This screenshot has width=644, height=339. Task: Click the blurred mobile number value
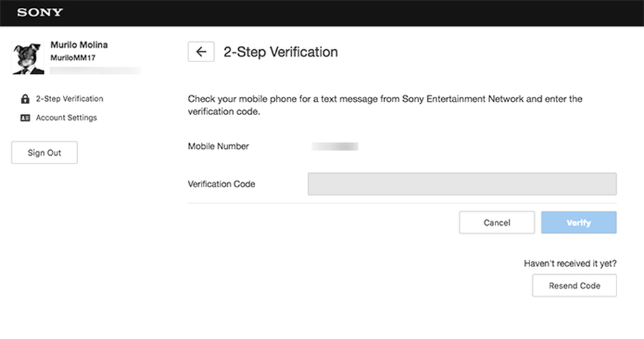pos(334,147)
